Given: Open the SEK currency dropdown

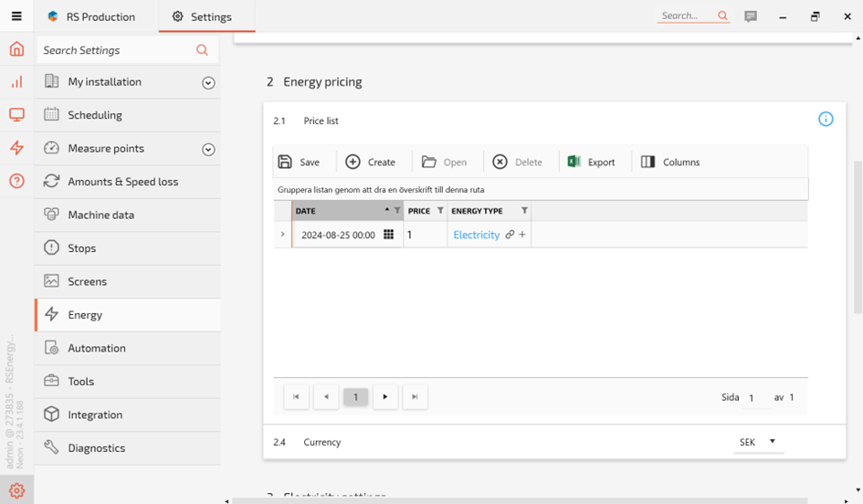Looking at the screenshot, I should click(x=758, y=442).
